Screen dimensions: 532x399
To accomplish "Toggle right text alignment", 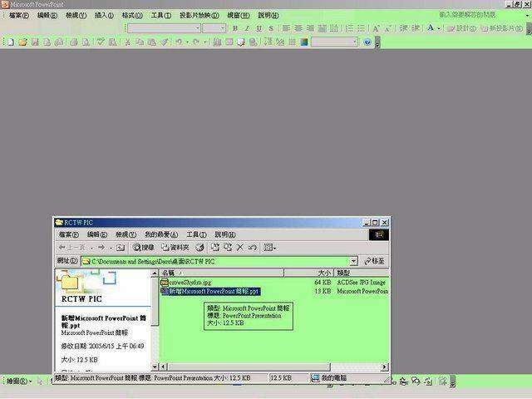I will click(x=310, y=28).
